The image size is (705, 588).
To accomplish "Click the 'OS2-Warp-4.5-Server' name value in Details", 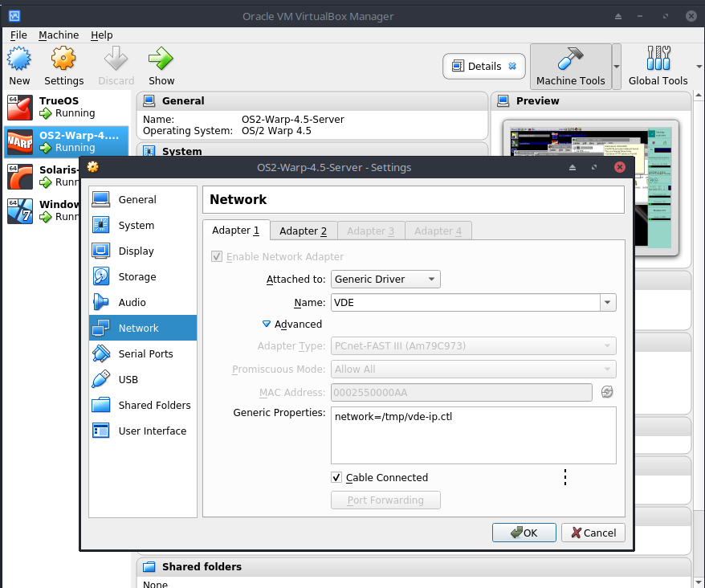I will (x=293, y=119).
